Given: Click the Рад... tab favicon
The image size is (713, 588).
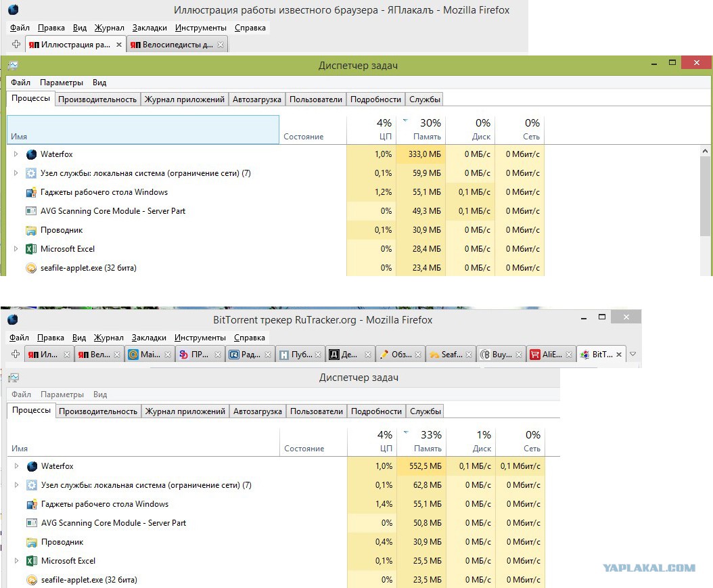Looking at the screenshot, I should click(234, 355).
